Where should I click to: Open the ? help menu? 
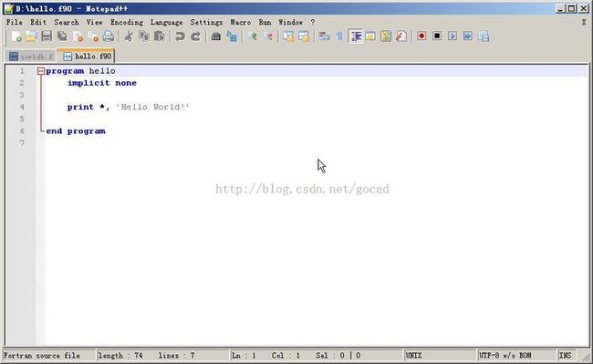pos(313,22)
